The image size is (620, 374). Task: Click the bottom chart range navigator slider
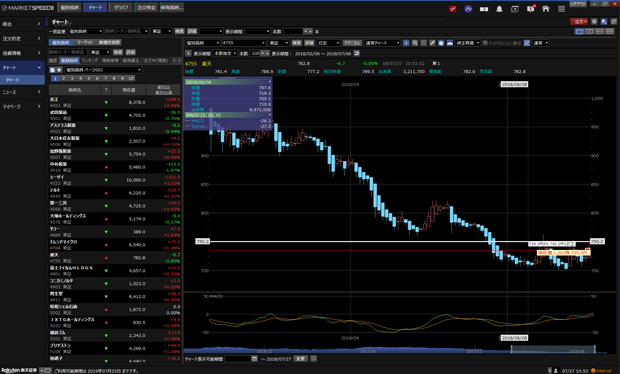point(553,349)
